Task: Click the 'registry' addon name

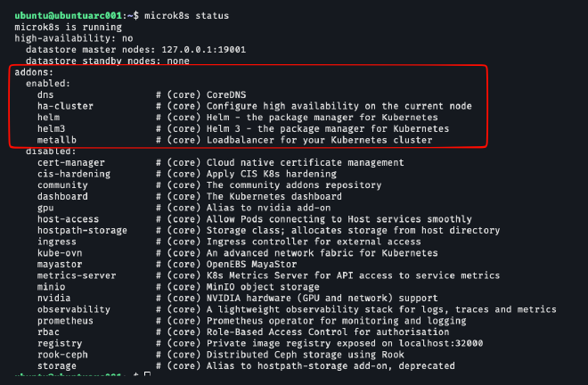Action: pyautogui.click(x=59, y=344)
